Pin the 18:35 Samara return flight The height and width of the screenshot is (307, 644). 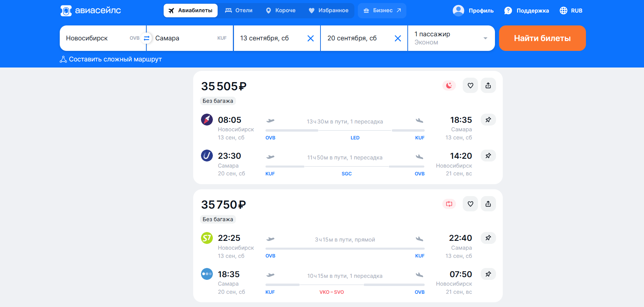pyautogui.click(x=488, y=274)
